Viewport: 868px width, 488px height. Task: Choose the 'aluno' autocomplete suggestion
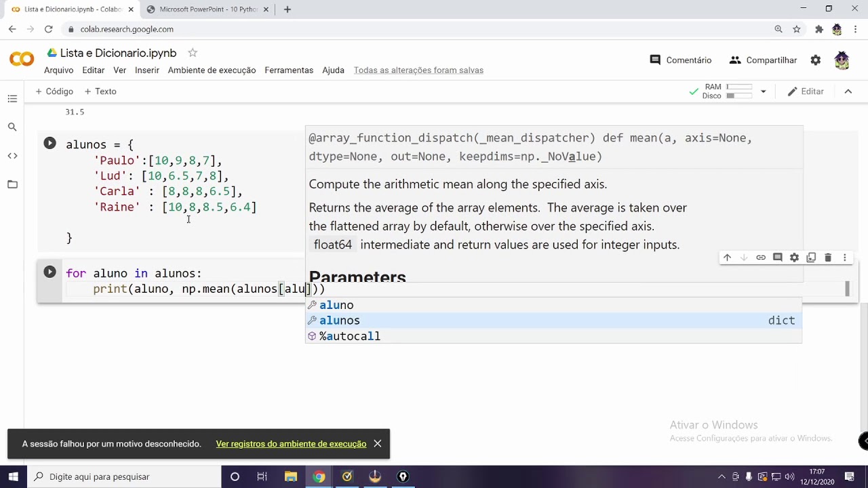pos(553,305)
